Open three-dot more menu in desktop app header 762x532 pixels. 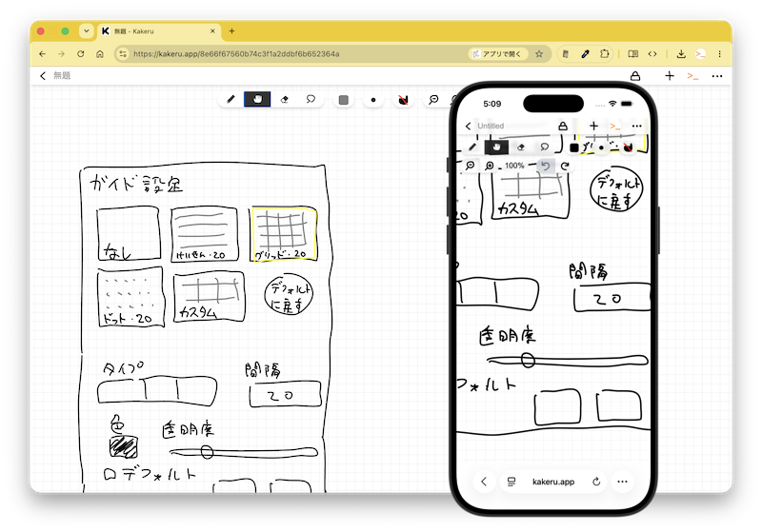(717, 76)
